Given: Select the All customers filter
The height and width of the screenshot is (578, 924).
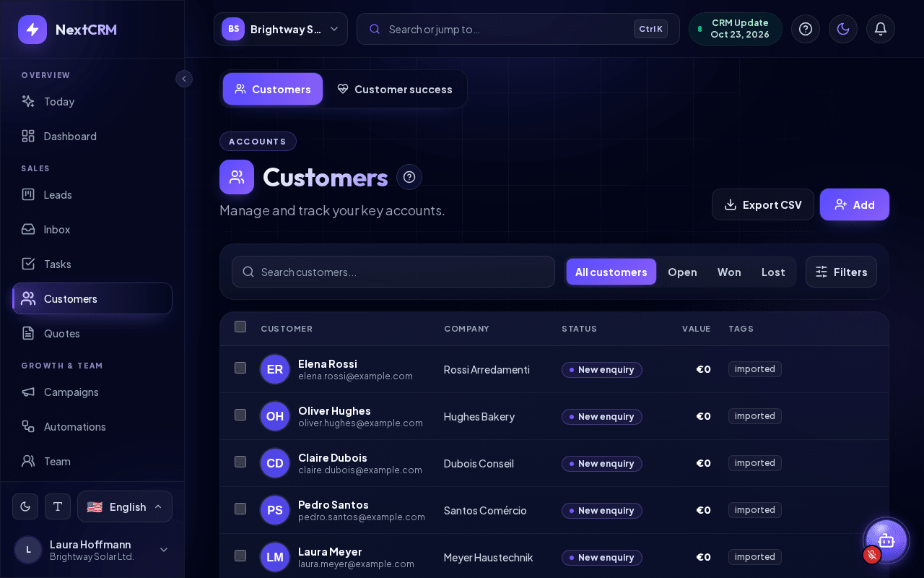Looking at the screenshot, I should [x=611, y=272].
